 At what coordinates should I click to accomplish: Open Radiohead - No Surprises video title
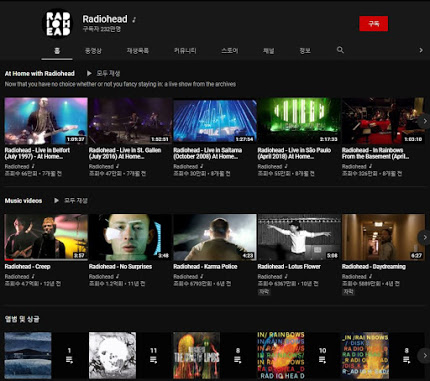point(120,267)
